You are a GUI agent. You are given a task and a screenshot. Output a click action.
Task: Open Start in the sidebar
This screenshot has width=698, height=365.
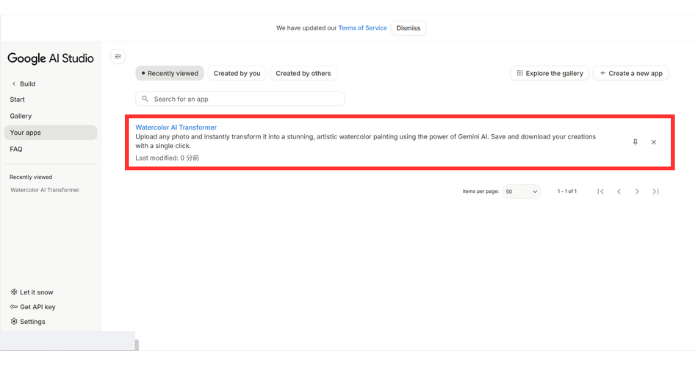tap(17, 100)
